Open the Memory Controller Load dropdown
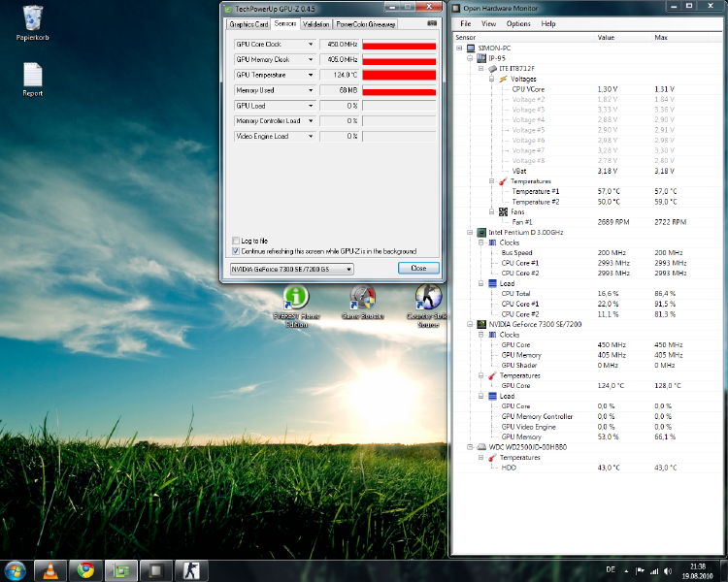Screen dimensions: 728x582 [311, 120]
